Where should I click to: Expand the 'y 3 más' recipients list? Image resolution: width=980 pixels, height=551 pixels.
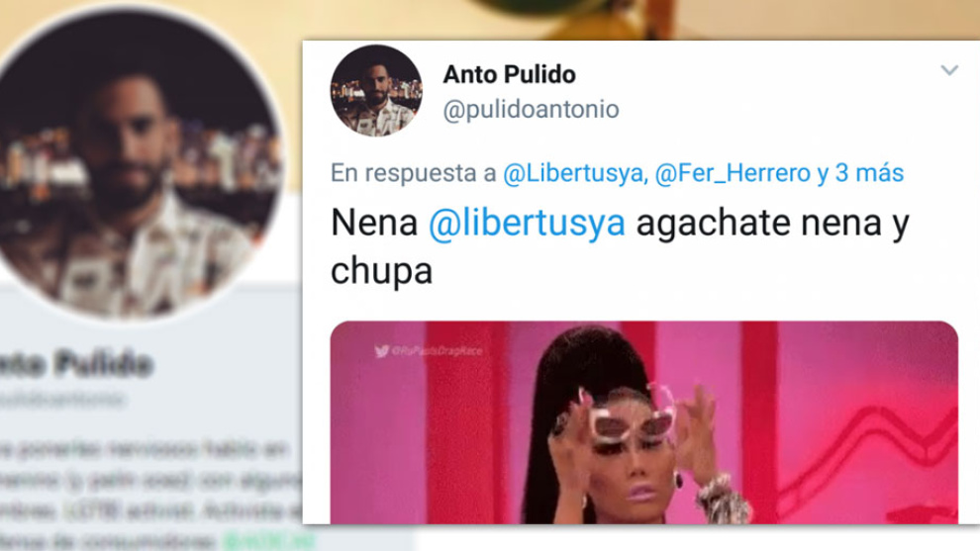pos(860,173)
